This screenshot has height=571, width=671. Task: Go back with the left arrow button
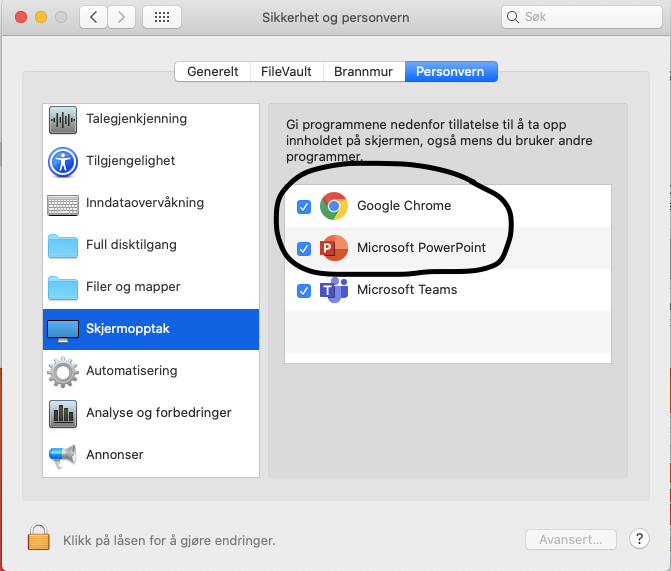[x=93, y=17]
